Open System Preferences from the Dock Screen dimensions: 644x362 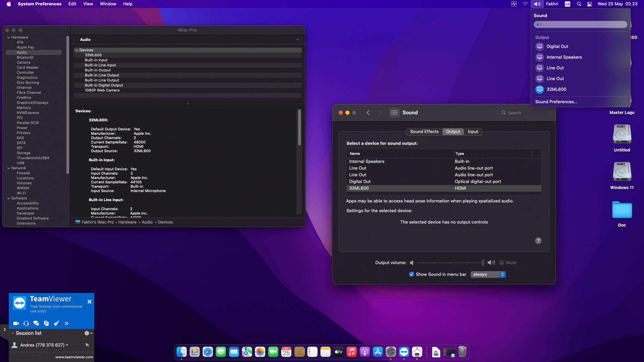pos(391,352)
